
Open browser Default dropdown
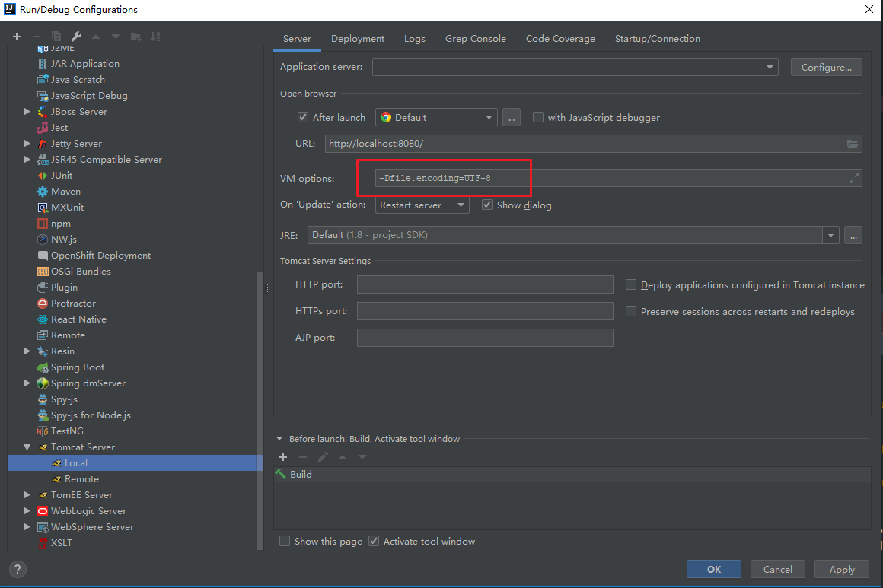[436, 118]
